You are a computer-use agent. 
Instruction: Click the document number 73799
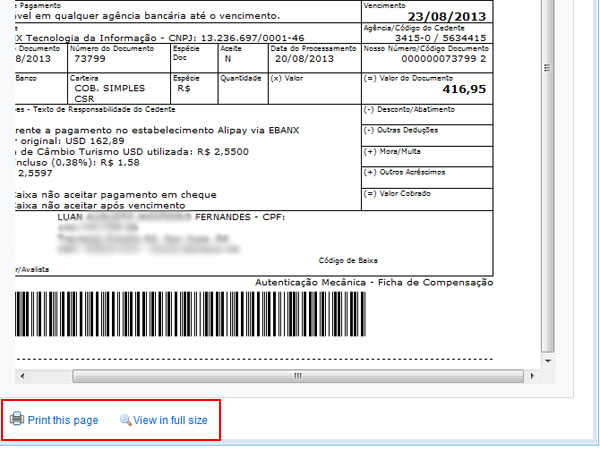(90, 59)
